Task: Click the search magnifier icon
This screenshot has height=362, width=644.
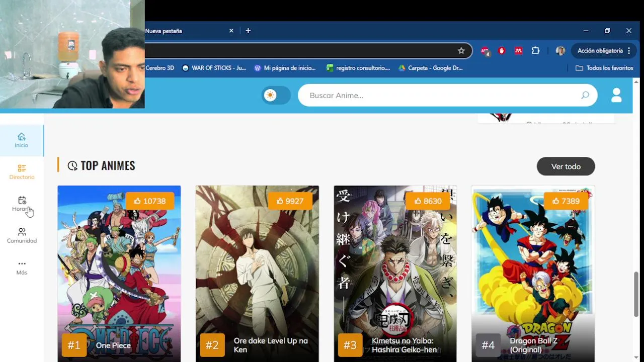Action: coord(585,95)
